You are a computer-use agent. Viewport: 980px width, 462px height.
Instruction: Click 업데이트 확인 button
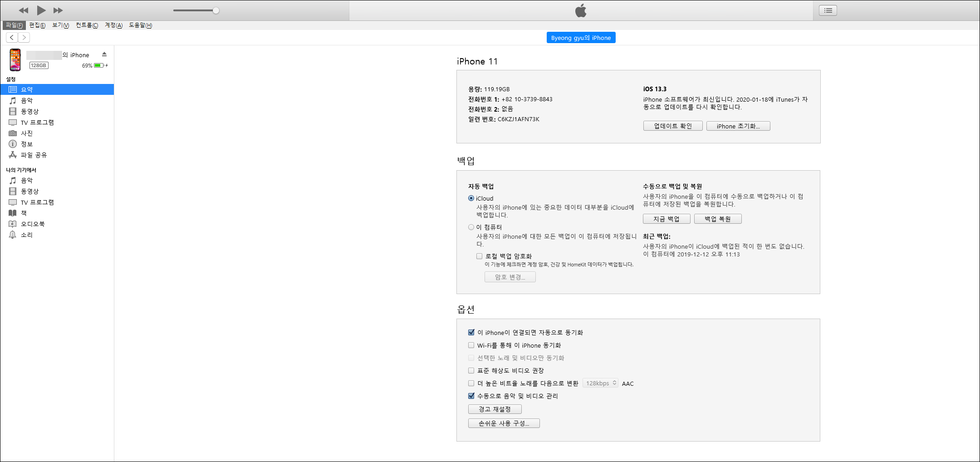point(673,126)
